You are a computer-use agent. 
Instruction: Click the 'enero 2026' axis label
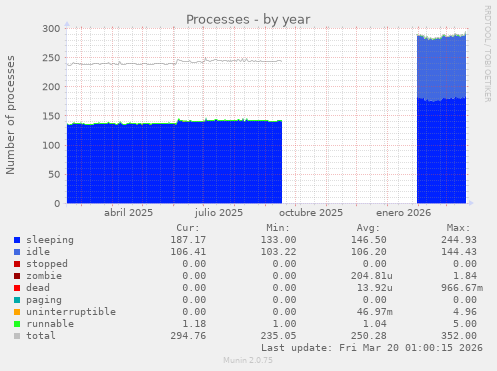[x=403, y=213]
